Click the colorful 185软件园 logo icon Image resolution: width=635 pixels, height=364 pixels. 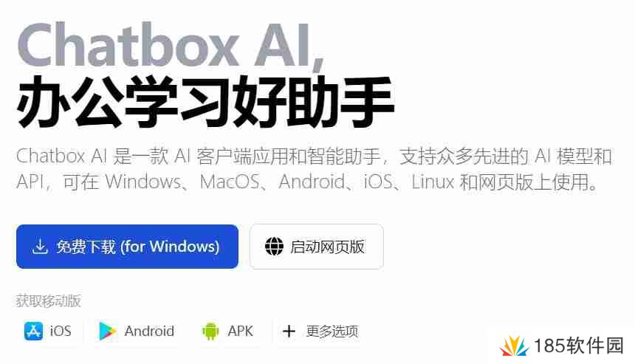tap(514, 346)
